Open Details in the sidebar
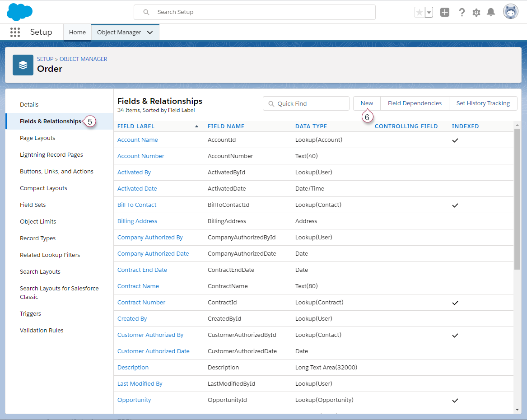The image size is (527, 420). [x=29, y=104]
